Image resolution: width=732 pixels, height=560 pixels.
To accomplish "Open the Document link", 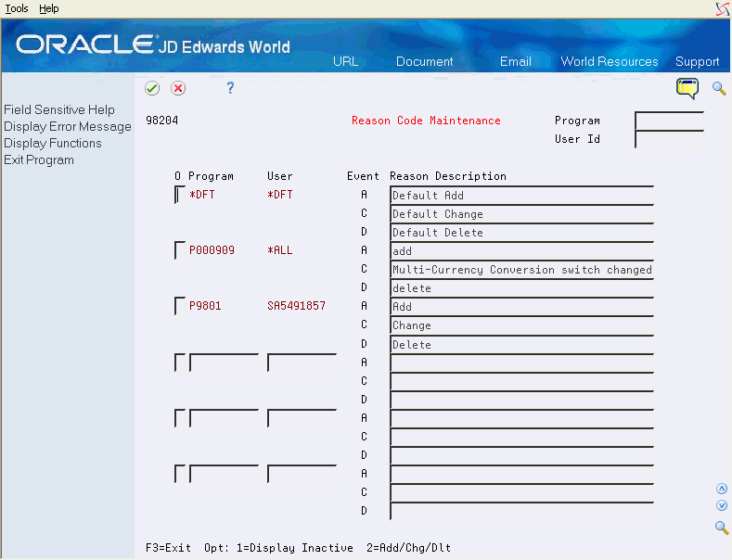I will (x=424, y=61).
